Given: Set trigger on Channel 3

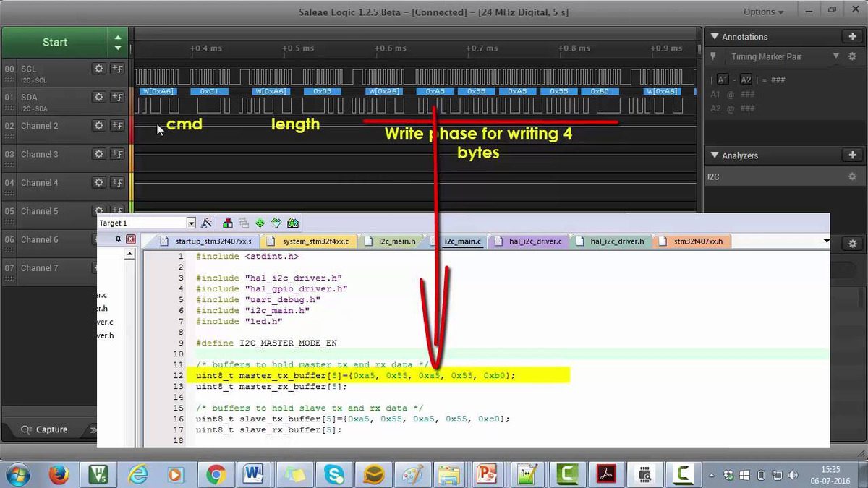Looking at the screenshot, I should pos(117,154).
